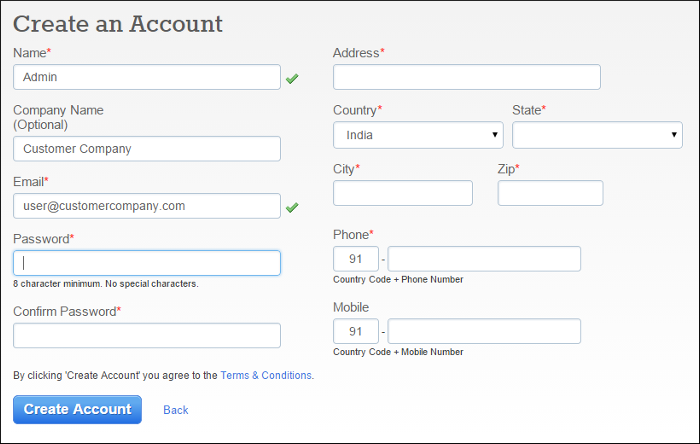
Task: Focus the Name field containing Admin
Action: tap(147, 77)
